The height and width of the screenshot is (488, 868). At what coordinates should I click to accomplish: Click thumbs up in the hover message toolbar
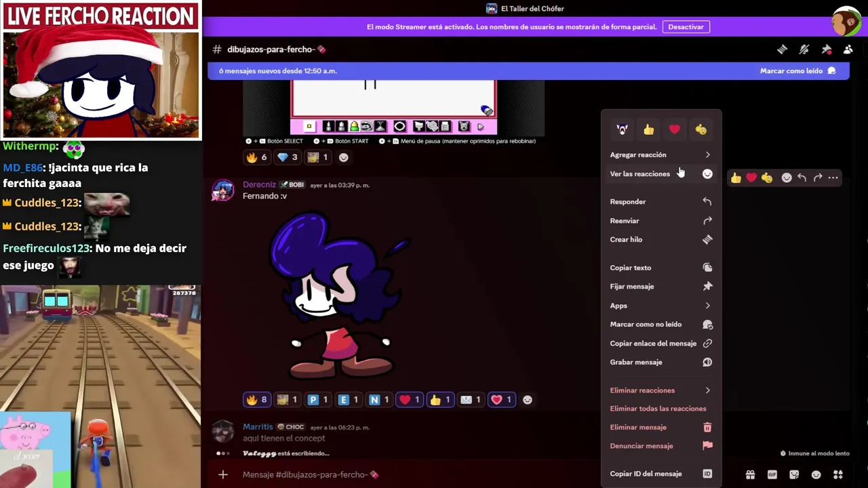pyautogui.click(x=736, y=178)
